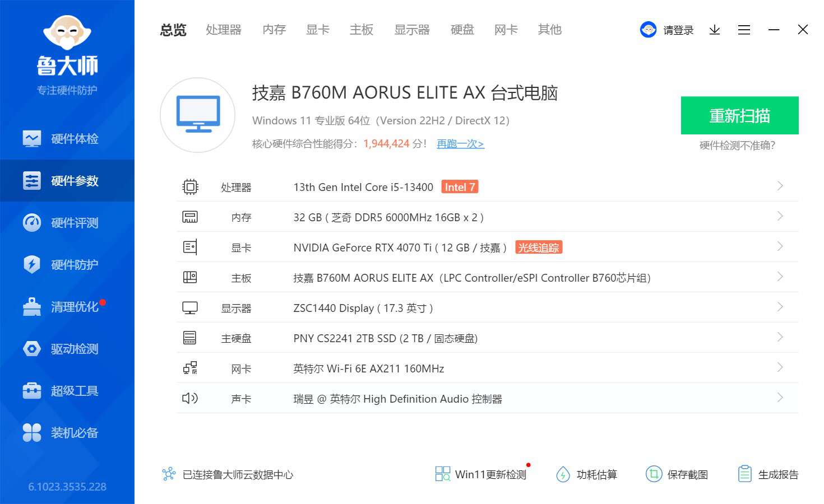
Task: Switch to the 显卡 tab
Action: pos(317,30)
